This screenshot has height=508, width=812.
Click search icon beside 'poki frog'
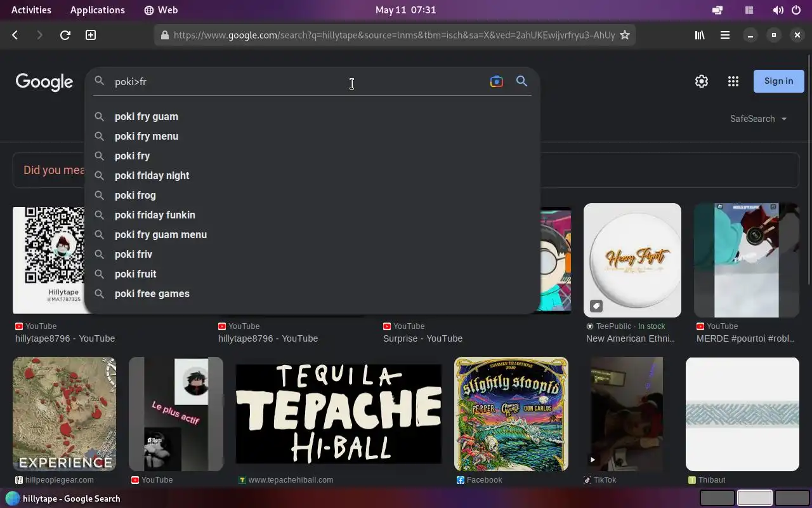(x=99, y=196)
